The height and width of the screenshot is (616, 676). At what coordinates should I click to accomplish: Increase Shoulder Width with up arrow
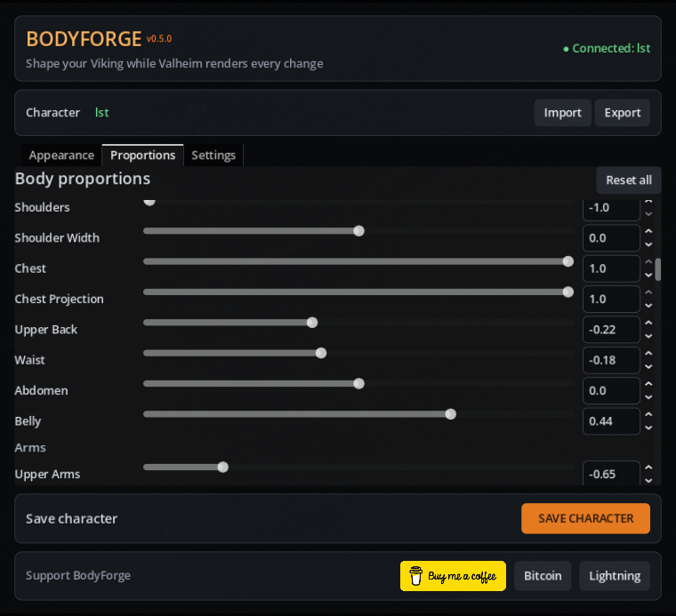tap(648, 231)
